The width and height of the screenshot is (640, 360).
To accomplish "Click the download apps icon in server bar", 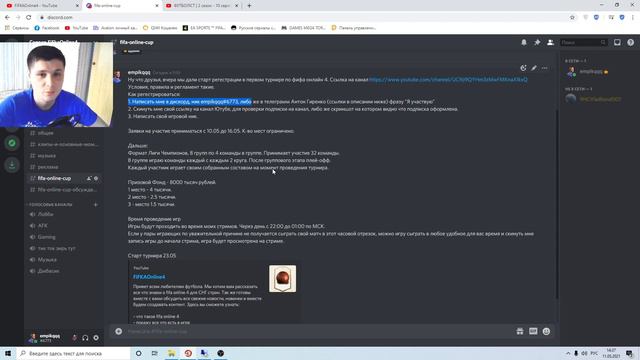I will point(12,165).
